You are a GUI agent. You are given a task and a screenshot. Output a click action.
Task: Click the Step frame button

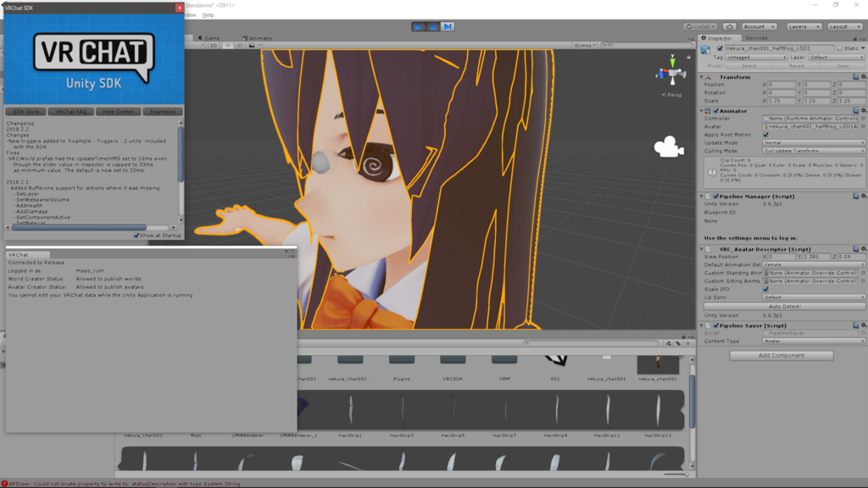click(448, 26)
